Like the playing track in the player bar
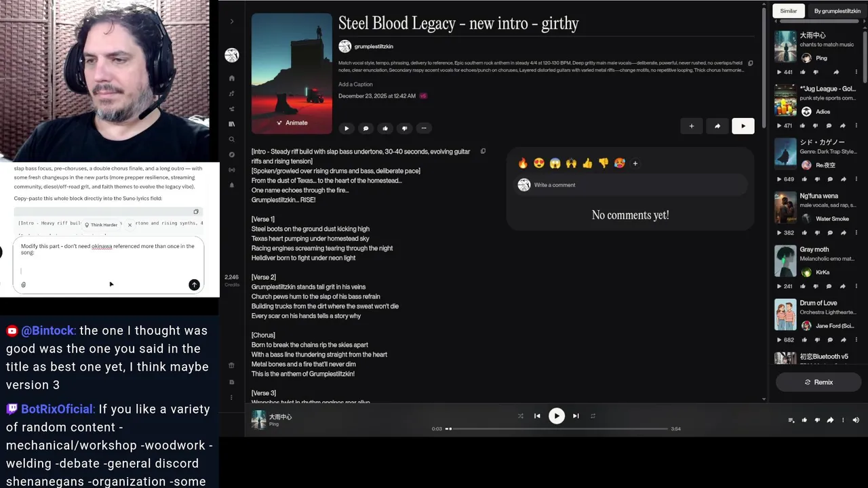Image resolution: width=868 pixels, height=488 pixels. coord(804,420)
